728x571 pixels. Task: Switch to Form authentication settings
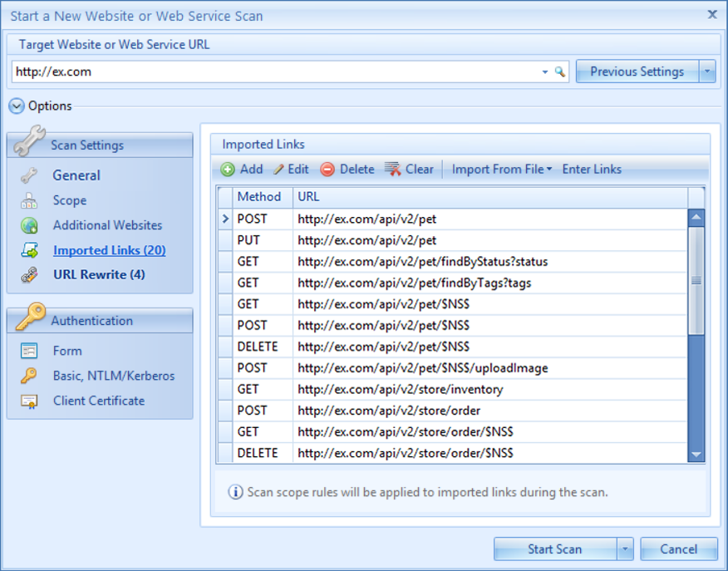[x=67, y=352]
